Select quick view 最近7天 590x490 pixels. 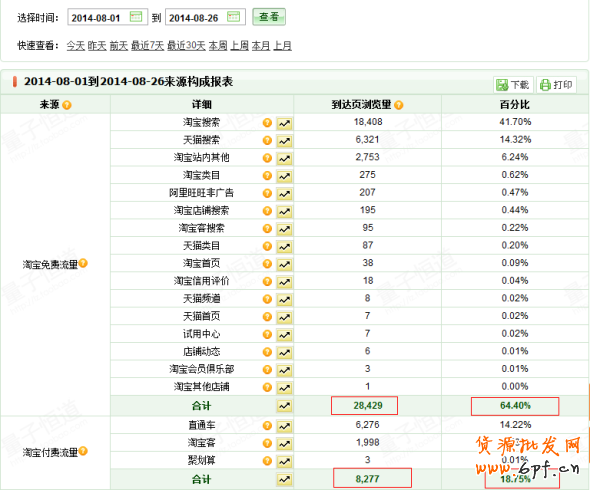[x=148, y=46]
